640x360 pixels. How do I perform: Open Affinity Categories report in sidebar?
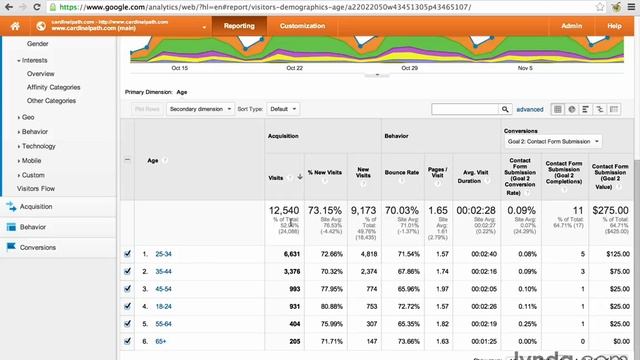point(53,87)
